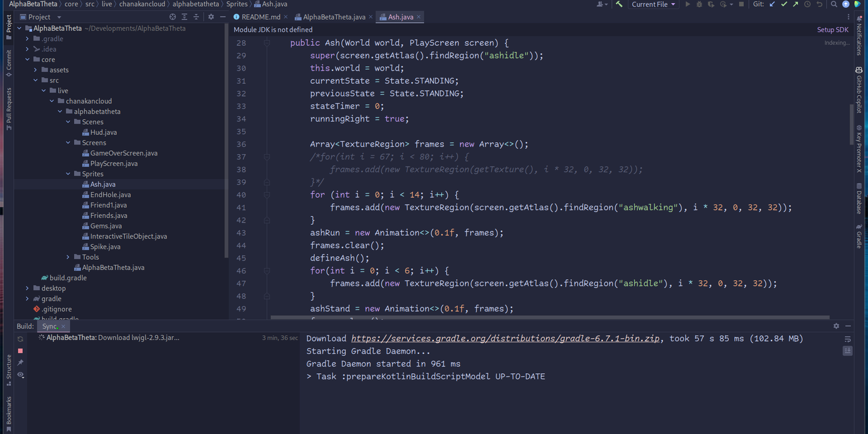Image resolution: width=868 pixels, height=434 pixels.
Task: Select opened file crosshair icon in Project panel
Action: pos(173,17)
